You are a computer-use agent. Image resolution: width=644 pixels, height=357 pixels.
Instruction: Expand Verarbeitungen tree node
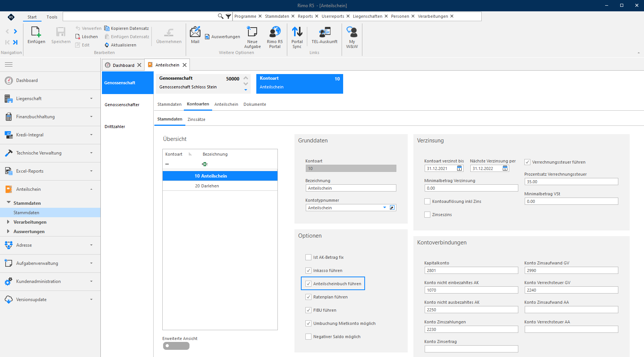8,222
